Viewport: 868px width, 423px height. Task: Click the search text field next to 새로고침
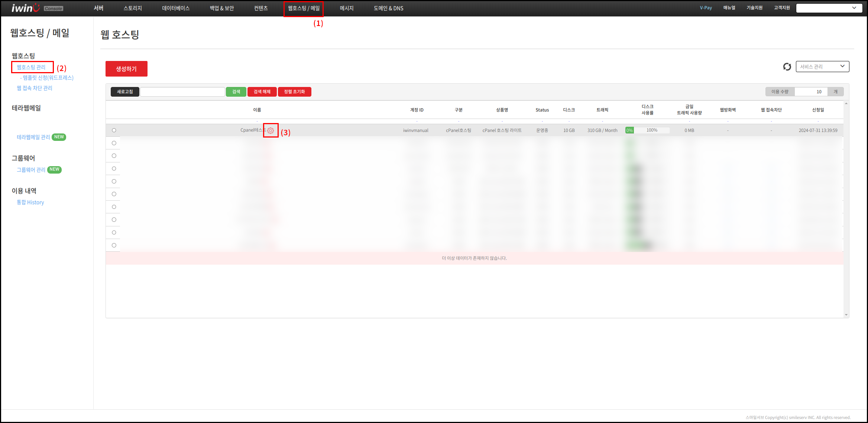point(182,92)
